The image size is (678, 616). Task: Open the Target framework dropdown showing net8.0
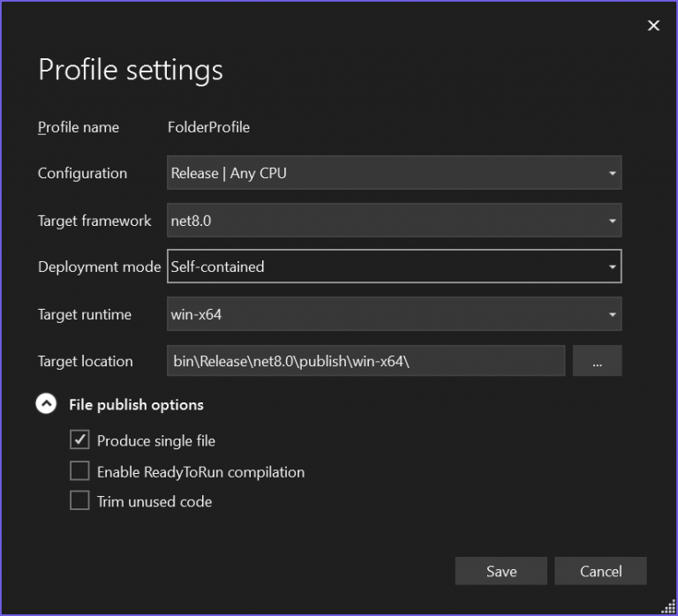[394, 221]
